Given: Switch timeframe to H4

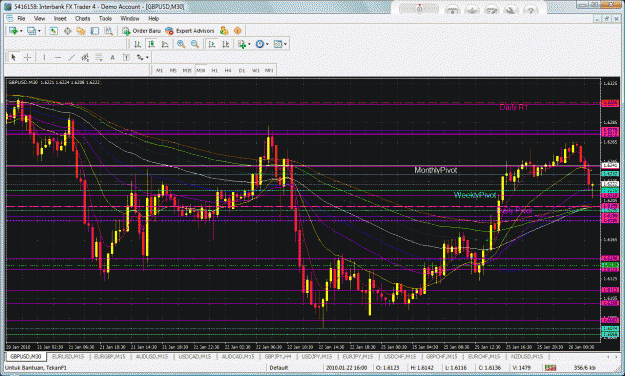Looking at the screenshot, I should tap(228, 70).
